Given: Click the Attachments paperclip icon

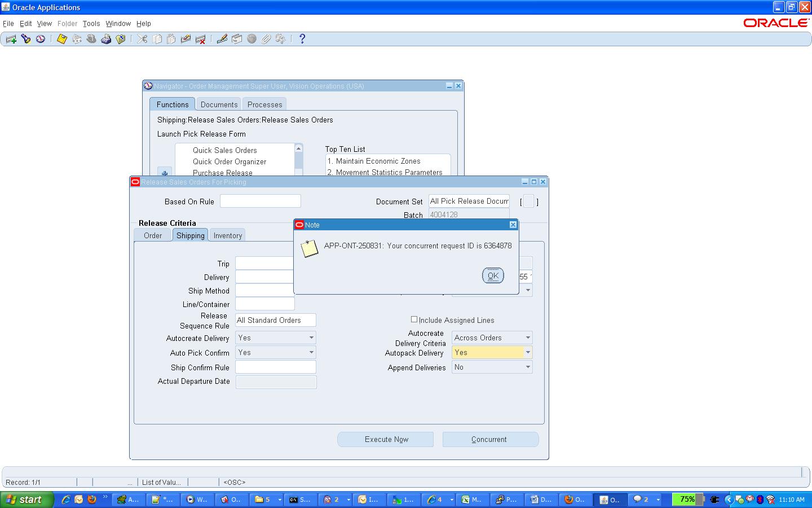Looking at the screenshot, I should pos(266,39).
